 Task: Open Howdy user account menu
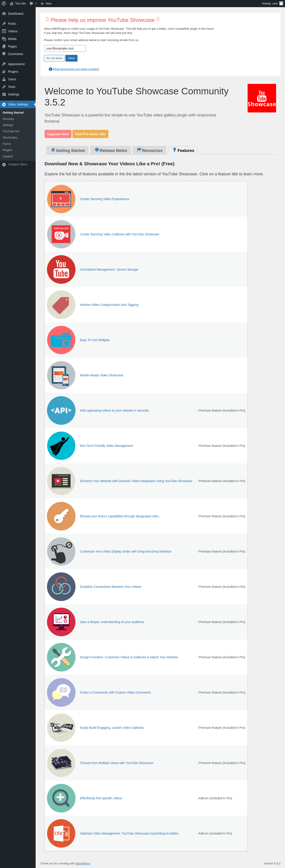pyautogui.click(x=272, y=3)
